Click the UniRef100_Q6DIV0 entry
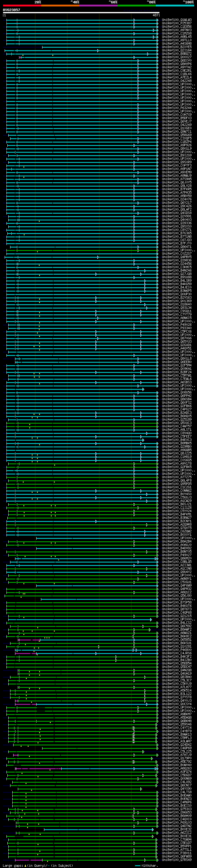Viewport: 197px width, 868px height. pyautogui.click(x=177, y=60)
